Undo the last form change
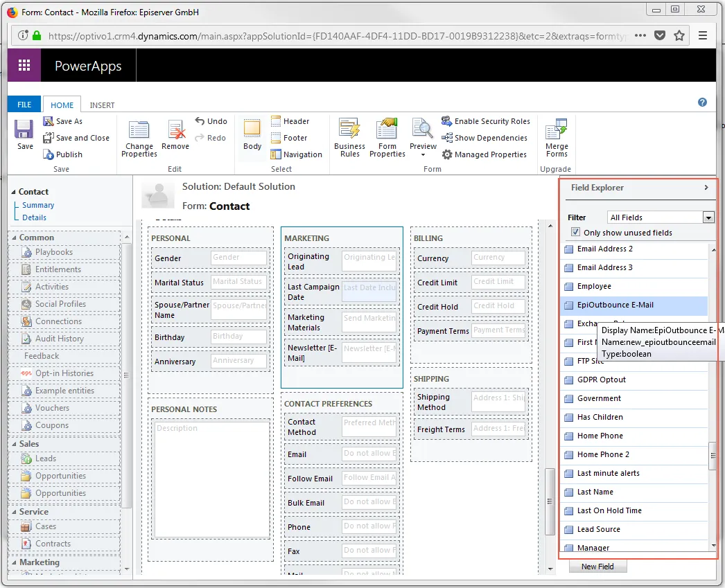Image resolution: width=725 pixels, height=588 pixels. click(x=211, y=121)
